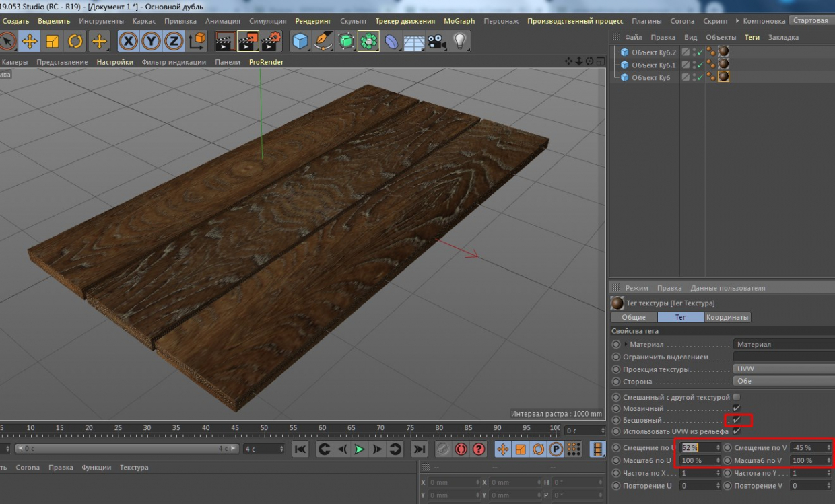Viewport: 835px width, 504px height.
Task: Toggle layer square for Объект Куб
Action: pyautogui.click(x=686, y=77)
